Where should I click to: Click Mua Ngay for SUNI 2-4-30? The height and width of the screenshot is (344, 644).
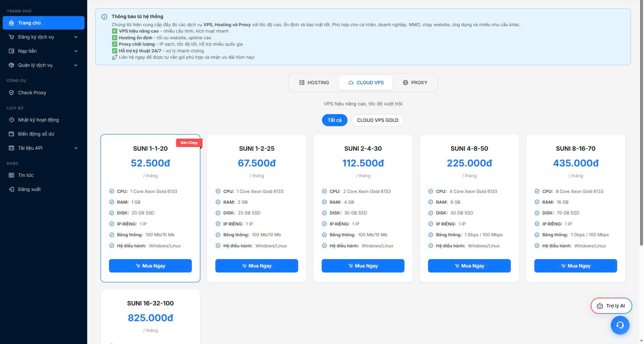click(x=363, y=266)
